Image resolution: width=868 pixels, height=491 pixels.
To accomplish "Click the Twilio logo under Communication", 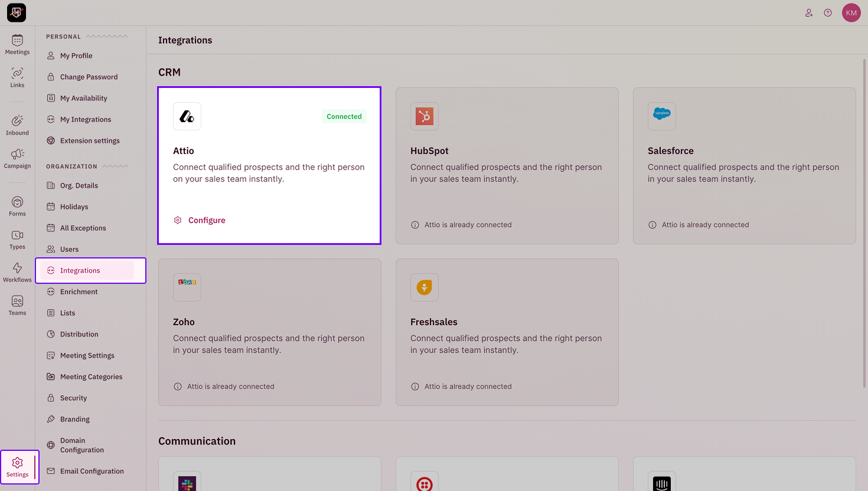I will (x=425, y=484).
